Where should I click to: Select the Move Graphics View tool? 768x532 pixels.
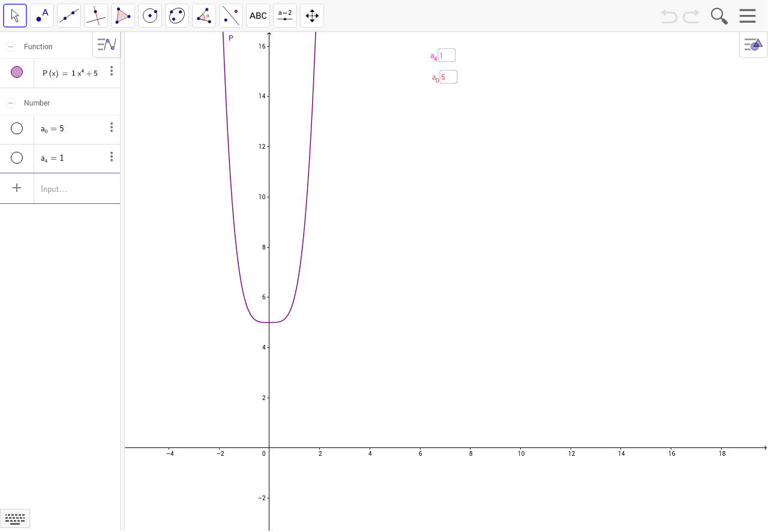(312, 16)
